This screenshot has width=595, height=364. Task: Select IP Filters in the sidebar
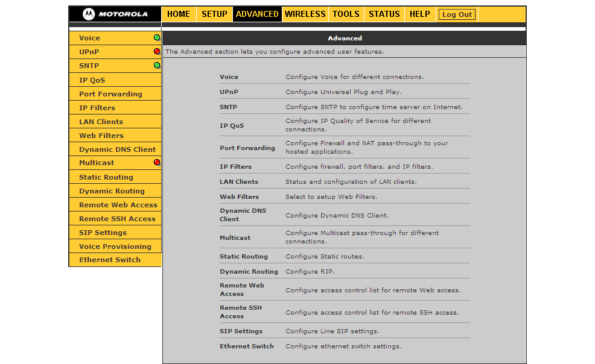97,108
